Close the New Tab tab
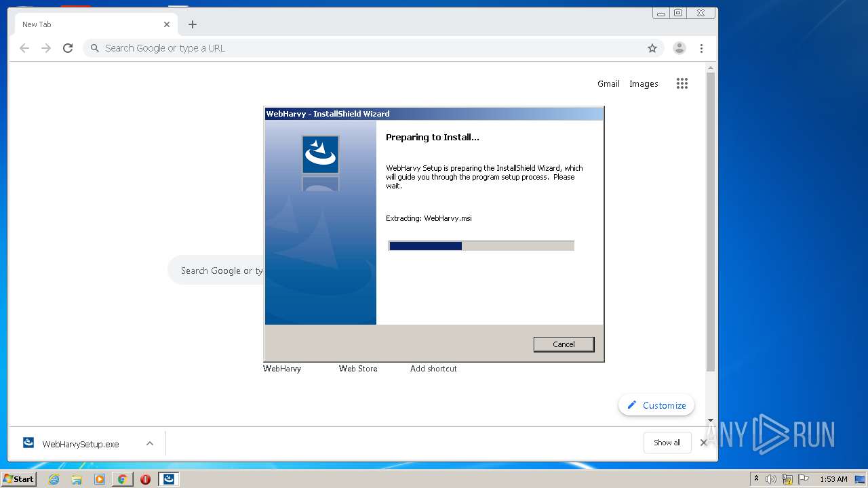This screenshot has width=868, height=488. pos(167,24)
